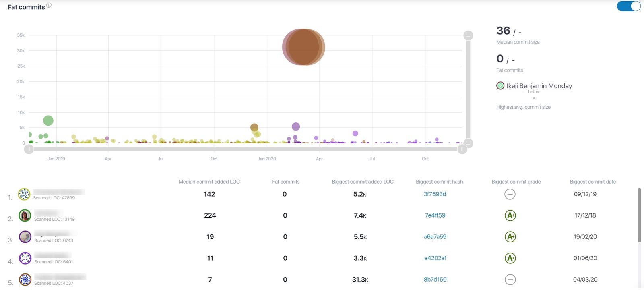Image resolution: width=644 pixels, height=290 pixels.
Task: Click the avatar with Scanned LOC 6401
Action: [25, 258]
